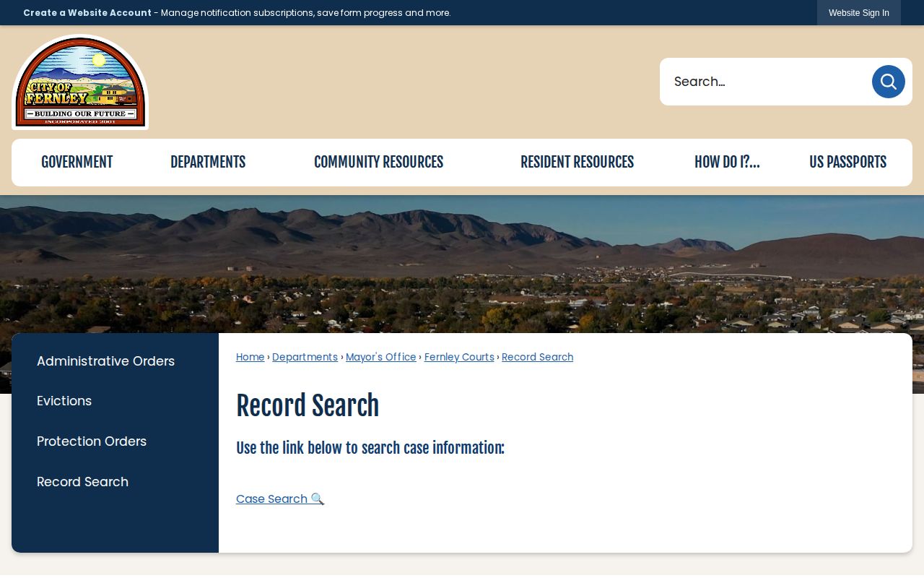This screenshot has width=924, height=578.
Task: Click Record Search breadcrumb link
Action: [538, 357]
